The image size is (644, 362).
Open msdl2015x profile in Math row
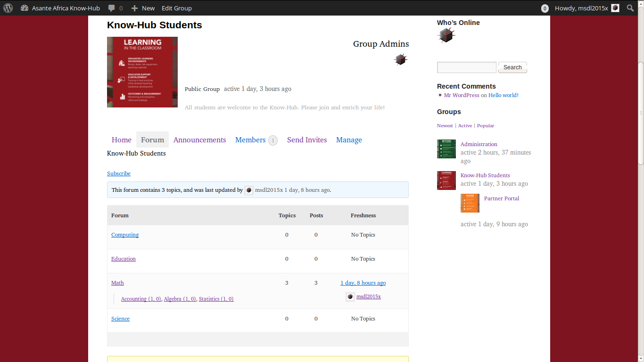[x=368, y=296]
